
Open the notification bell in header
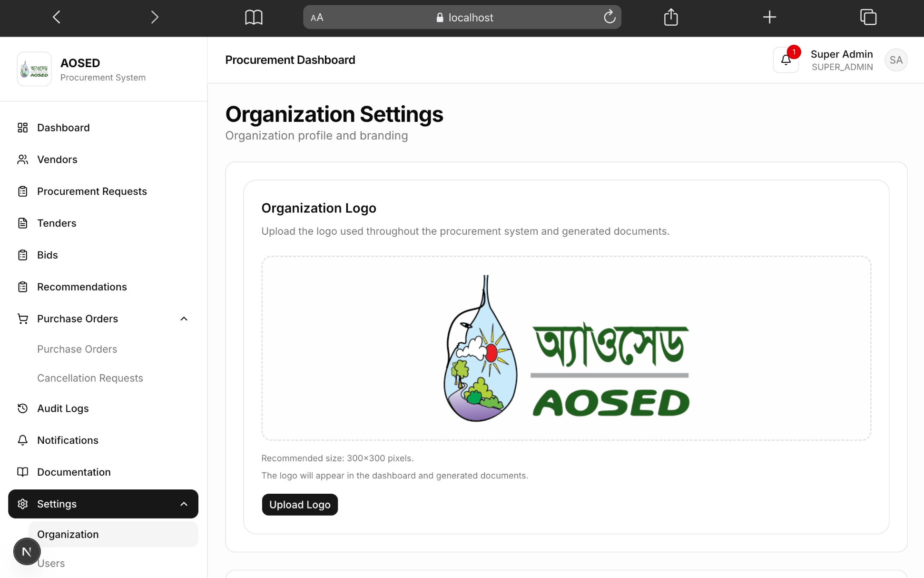coord(786,60)
